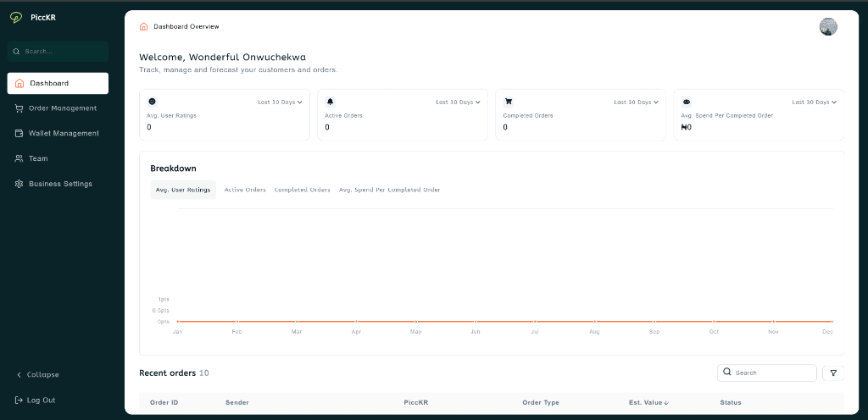Click the Status column header
868x420 pixels.
point(730,403)
